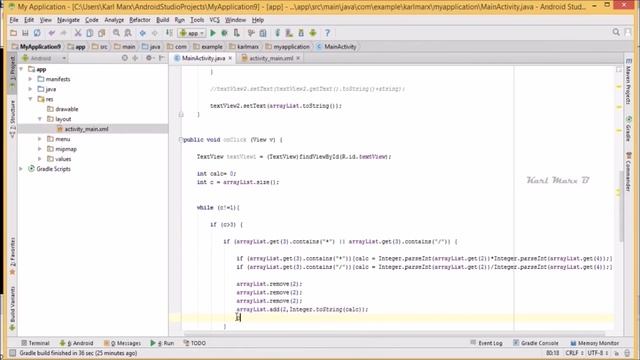640x360 pixels.
Task: Click the Help question mark icon
Action: 327,33
